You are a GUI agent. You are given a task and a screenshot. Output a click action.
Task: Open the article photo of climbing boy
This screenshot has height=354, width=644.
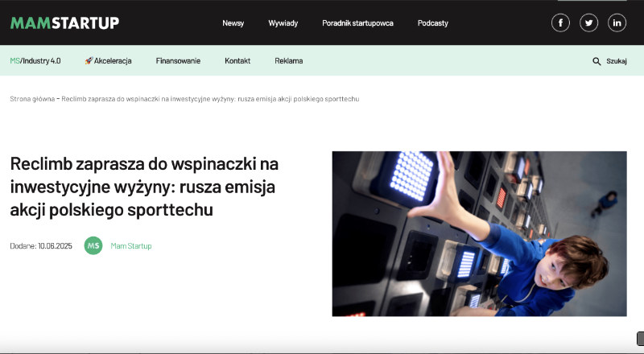479,233
